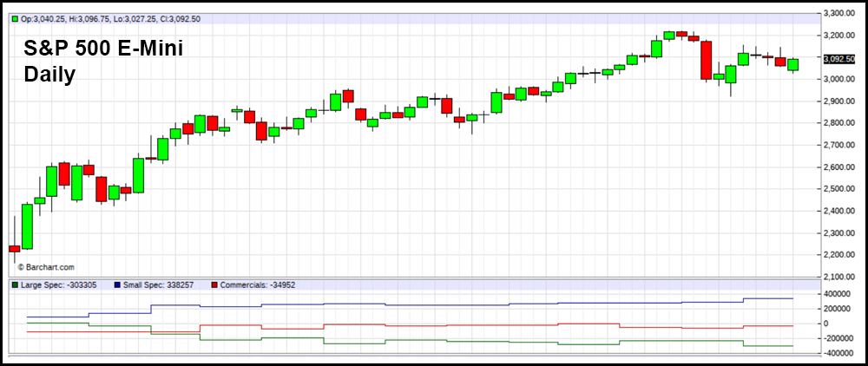Click the 3,300.00 price axis label
868x366 pixels.
click(839, 13)
